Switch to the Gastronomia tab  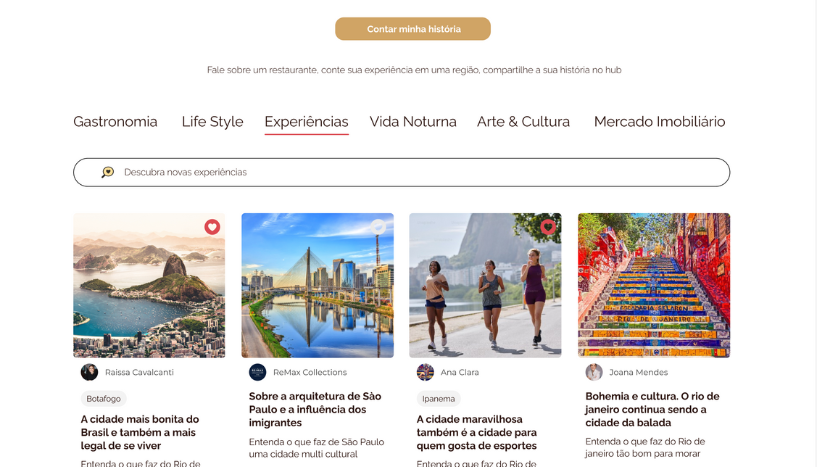[115, 121]
